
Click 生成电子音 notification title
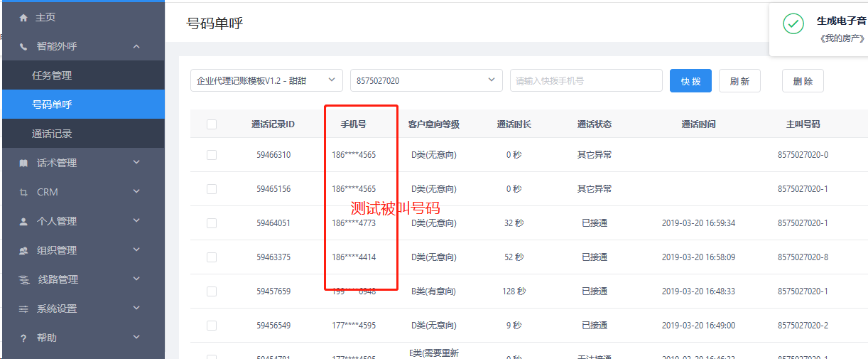pyautogui.click(x=842, y=21)
